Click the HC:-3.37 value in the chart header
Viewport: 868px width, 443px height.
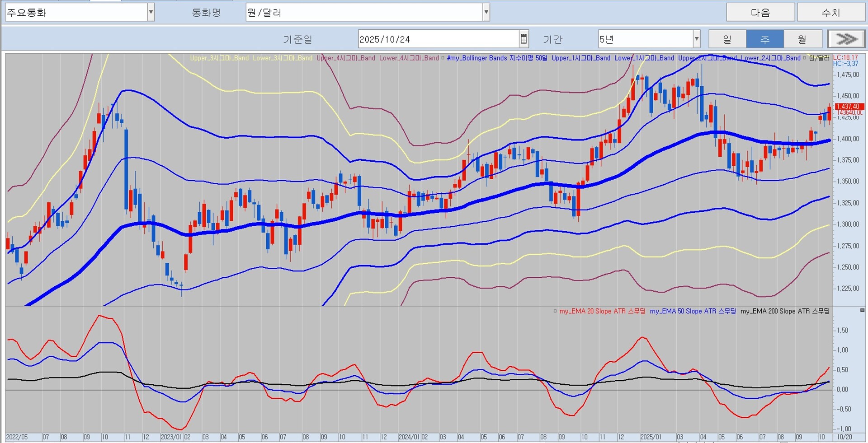tap(845, 64)
